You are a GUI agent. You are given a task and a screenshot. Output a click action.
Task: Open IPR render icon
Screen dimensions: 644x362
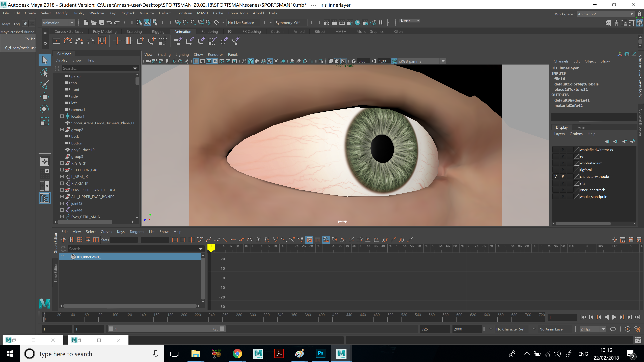tap(342, 22)
